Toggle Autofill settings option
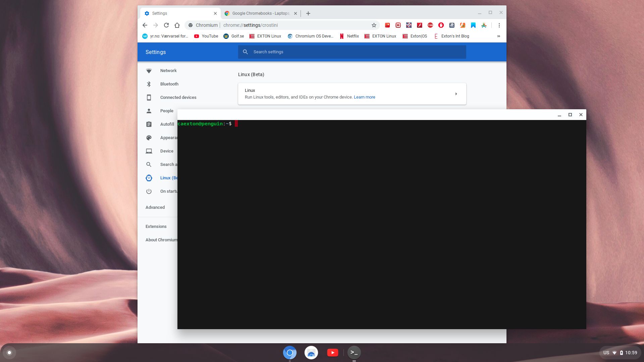The image size is (644, 362). (167, 124)
